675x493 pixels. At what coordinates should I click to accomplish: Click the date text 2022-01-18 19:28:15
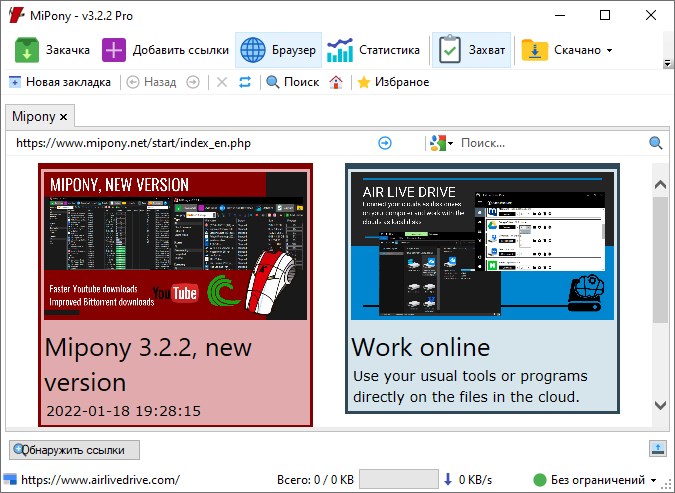coord(124,411)
